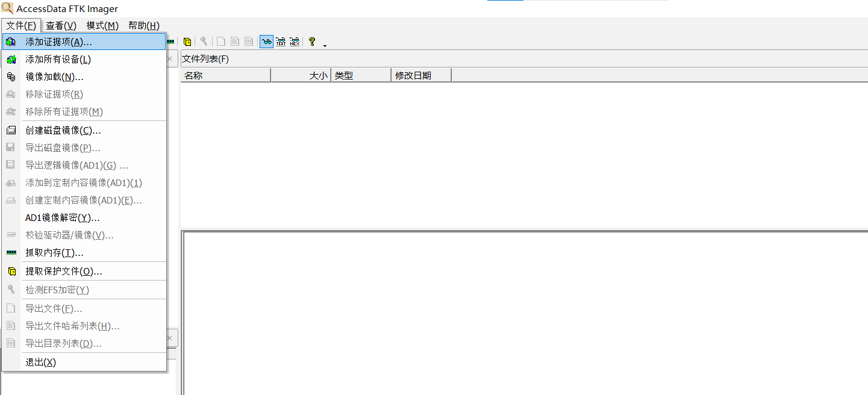868x395 pixels.
Task: Select 创建磁盘镜像(C)... menu entry
Action: 84,130
